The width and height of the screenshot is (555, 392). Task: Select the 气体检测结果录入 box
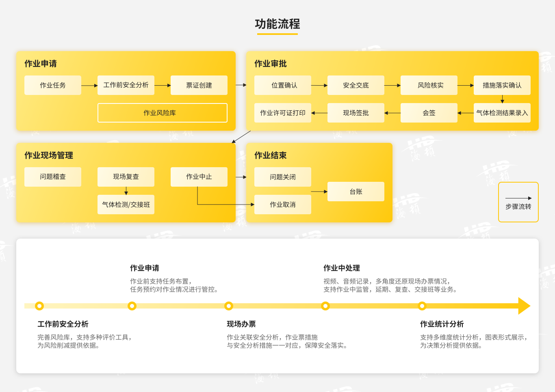502,113
